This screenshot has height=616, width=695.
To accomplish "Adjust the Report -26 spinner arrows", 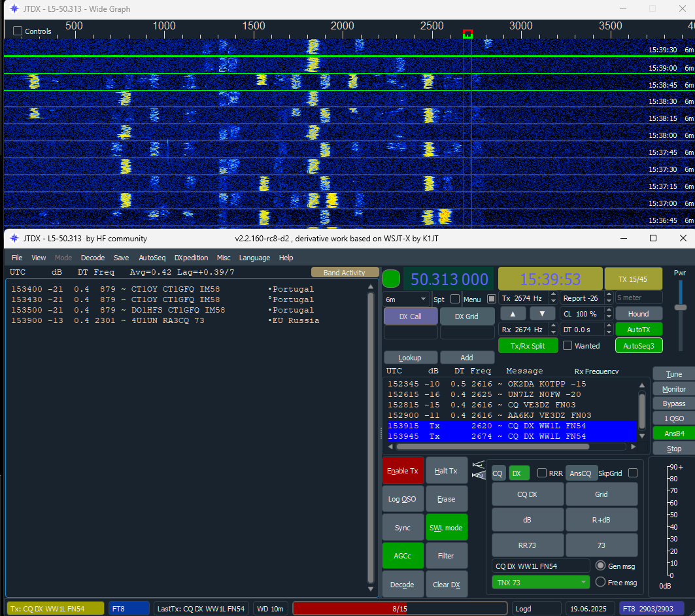I will 609,298.
